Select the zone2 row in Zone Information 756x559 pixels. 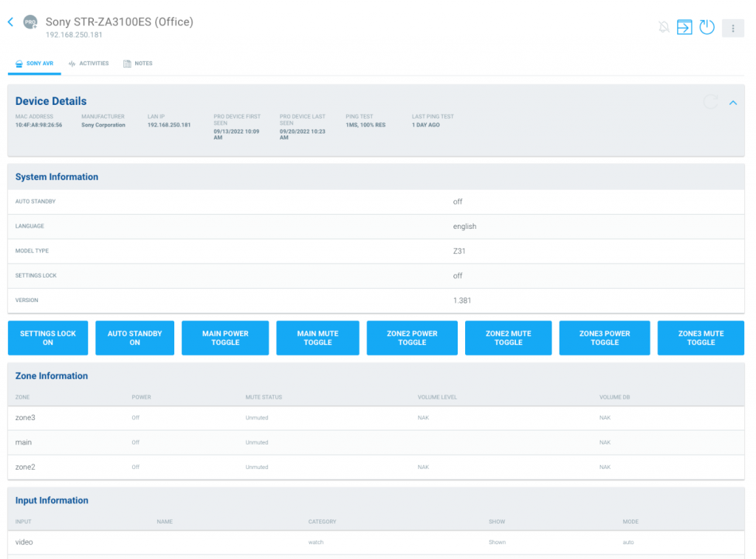pyautogui.click(x=376, y=467)
